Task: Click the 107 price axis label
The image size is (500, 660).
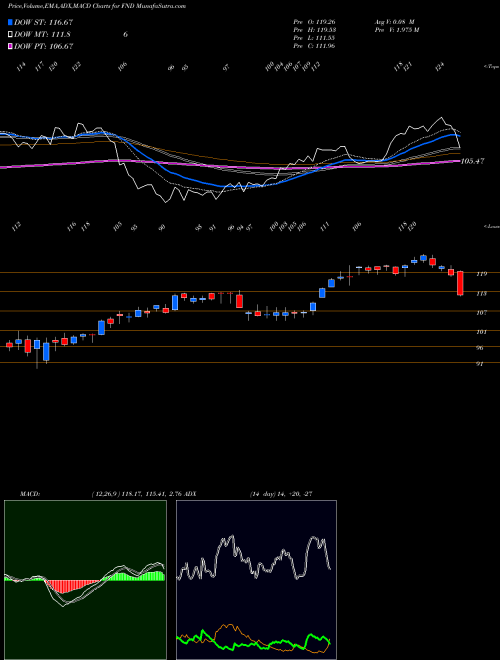Action: coord(481,313)
